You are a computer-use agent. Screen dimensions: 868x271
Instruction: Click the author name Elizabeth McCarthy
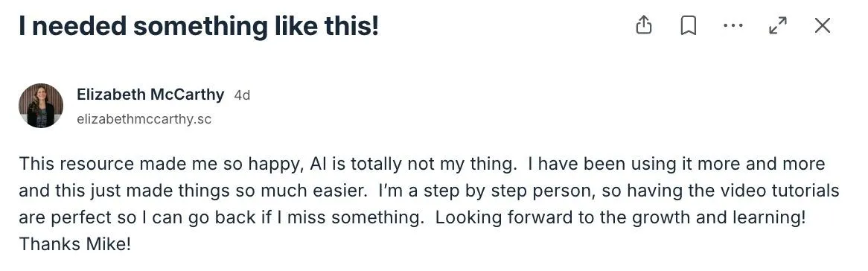click(x=150, y=95)
